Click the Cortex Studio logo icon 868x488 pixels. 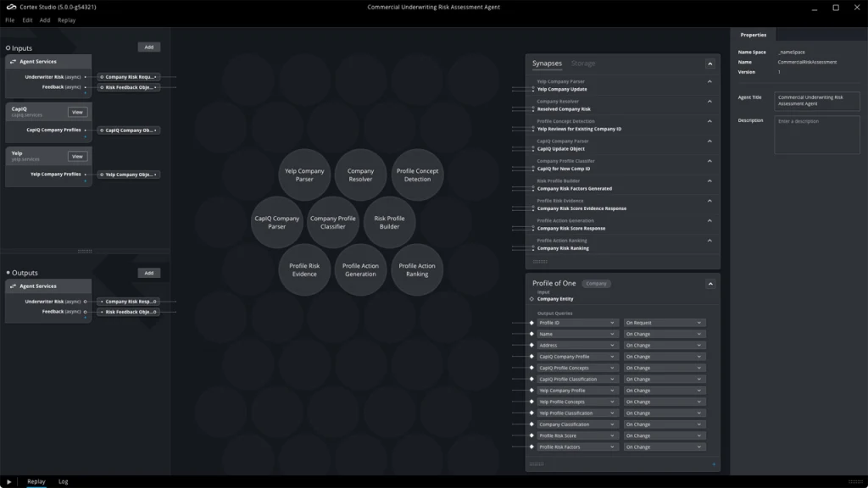point(11,8)
